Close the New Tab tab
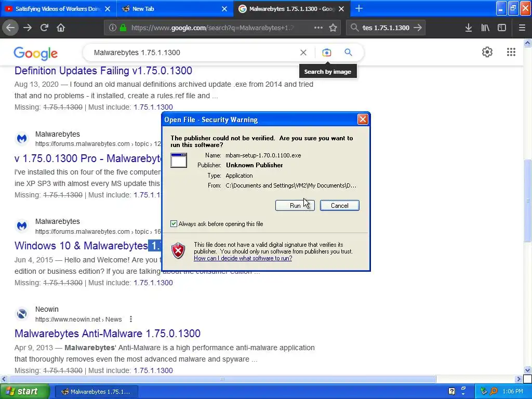 coord(224,9)
